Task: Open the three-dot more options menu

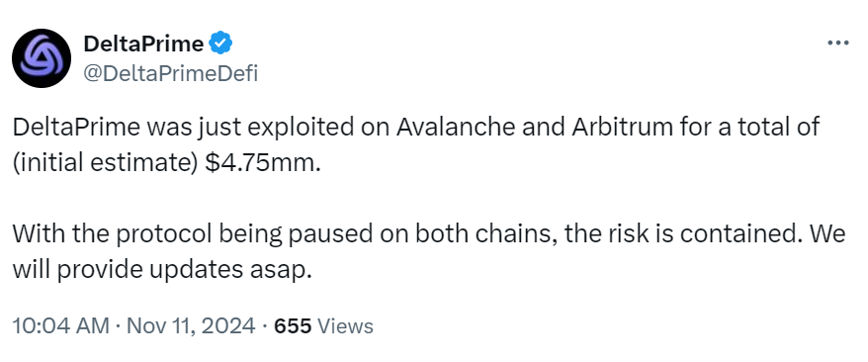Action: pyautogui.click(x=837, y=44)
